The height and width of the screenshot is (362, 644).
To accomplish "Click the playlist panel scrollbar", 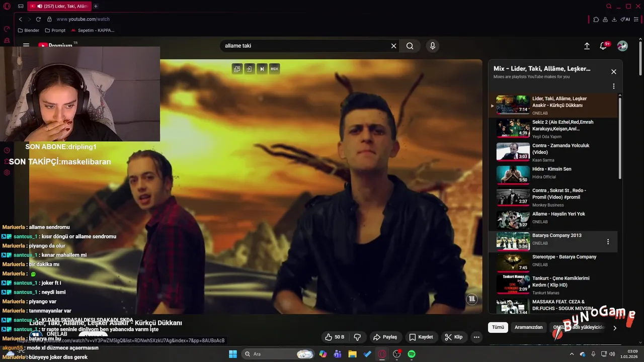I will (x=620, y=138).
